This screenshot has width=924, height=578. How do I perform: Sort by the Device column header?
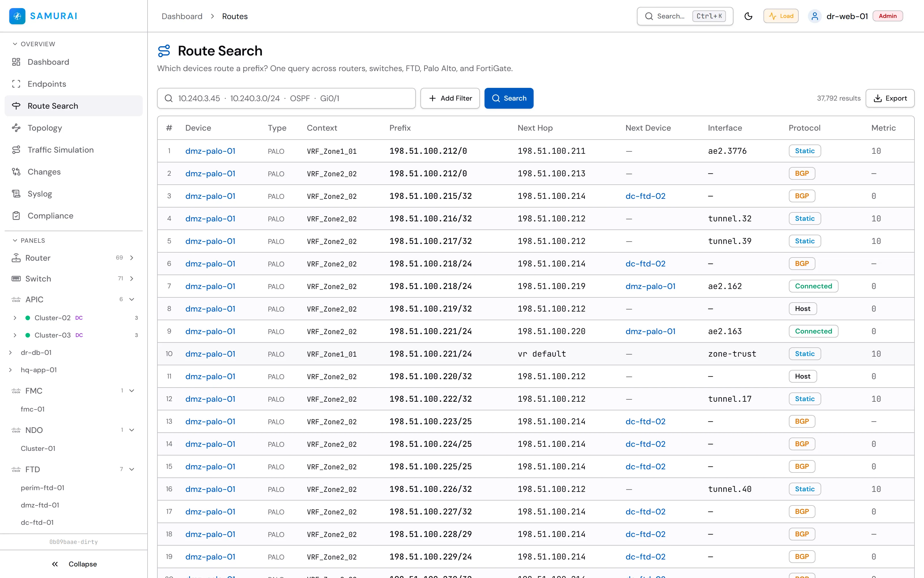tap(198, 128)
